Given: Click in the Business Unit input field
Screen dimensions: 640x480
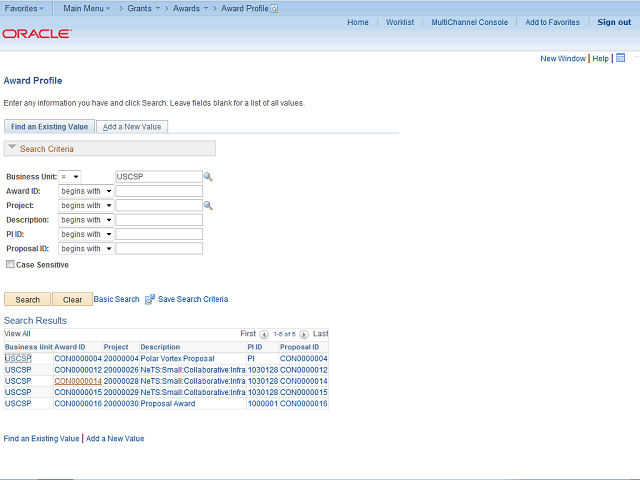Looking at the screenshot, I should [x=159, y=177].
